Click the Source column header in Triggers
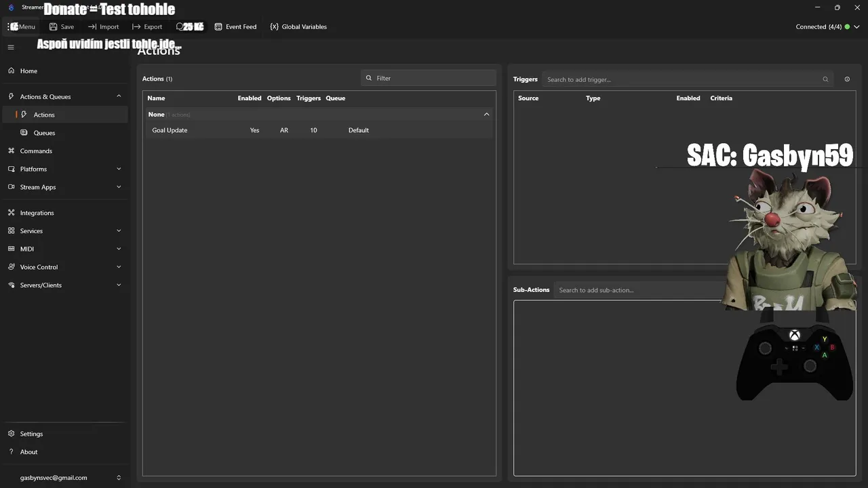Screen dimensions: 868x488 [x=528, y=98]
